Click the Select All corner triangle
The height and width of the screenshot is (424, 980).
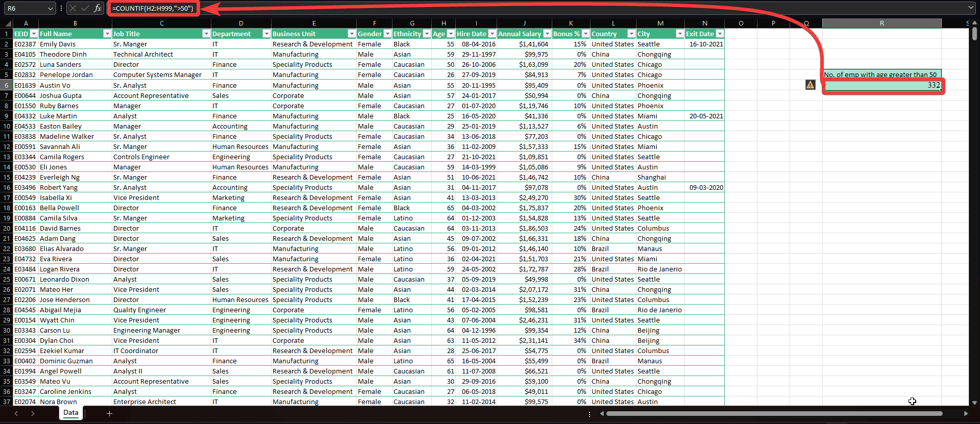click(x=8, y=23)
